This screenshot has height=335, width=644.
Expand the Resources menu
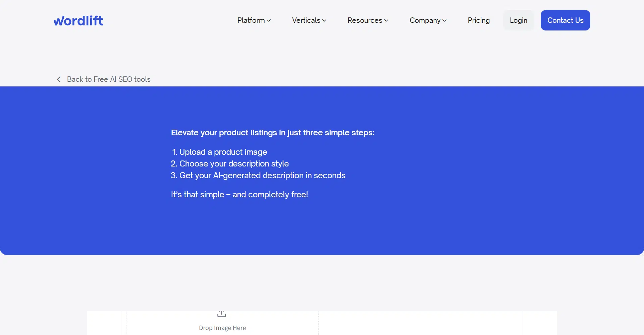tap(365, 20)
